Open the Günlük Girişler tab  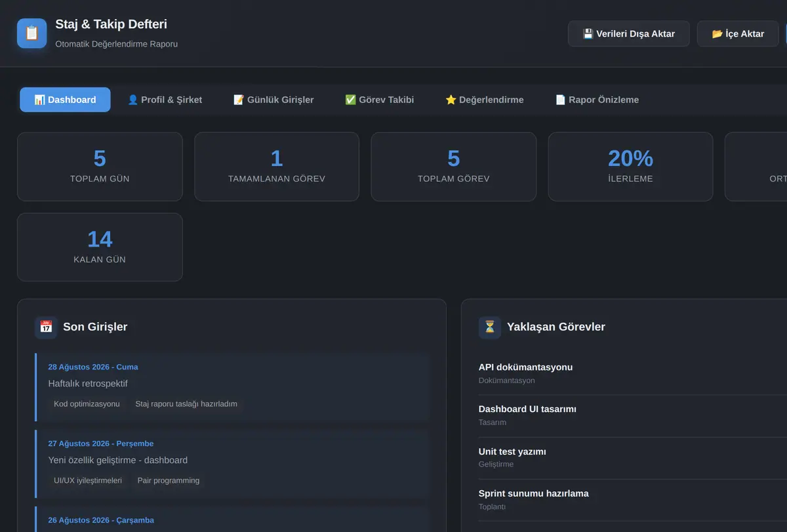[273, 100]
